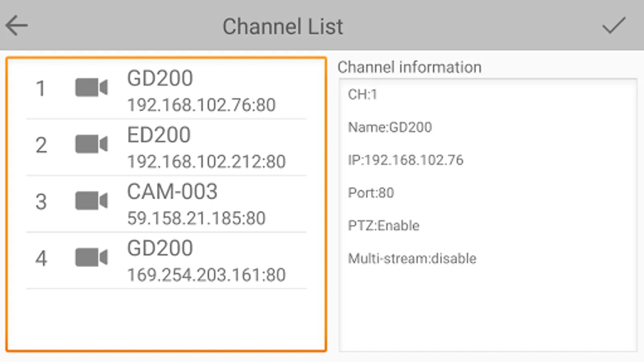The image size is (644, 362).
Task: Click the Multi-stream:disable info line
Action: pos(412,259)
